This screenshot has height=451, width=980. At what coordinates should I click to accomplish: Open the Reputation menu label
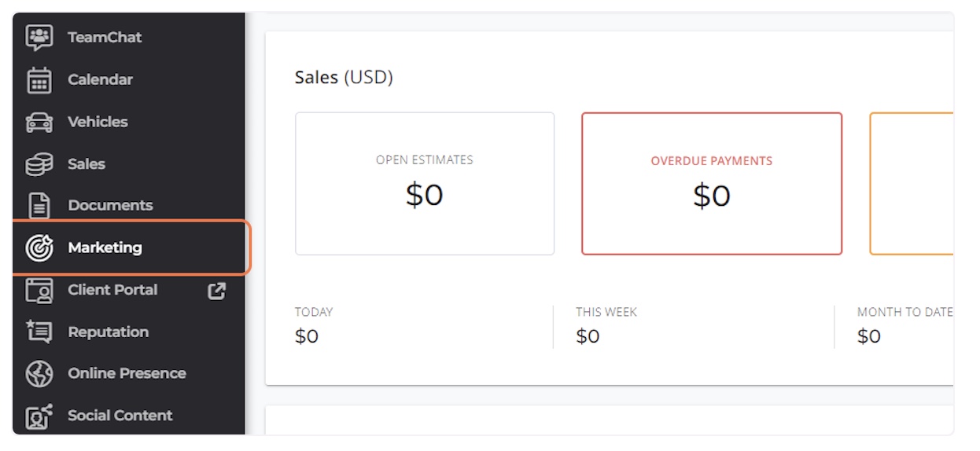click(108, 332)
